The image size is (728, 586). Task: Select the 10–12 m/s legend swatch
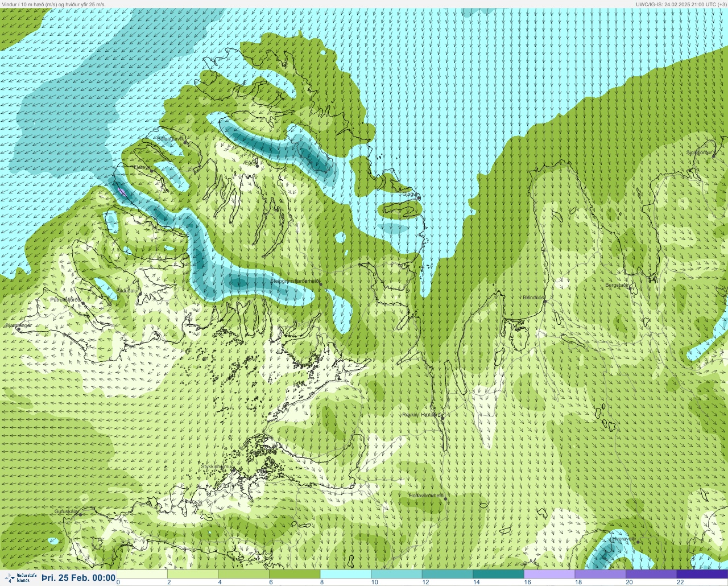point(397,574)
